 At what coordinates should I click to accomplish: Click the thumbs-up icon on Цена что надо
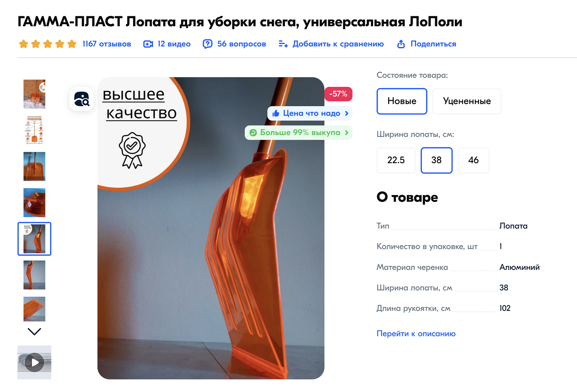(276, 113)
